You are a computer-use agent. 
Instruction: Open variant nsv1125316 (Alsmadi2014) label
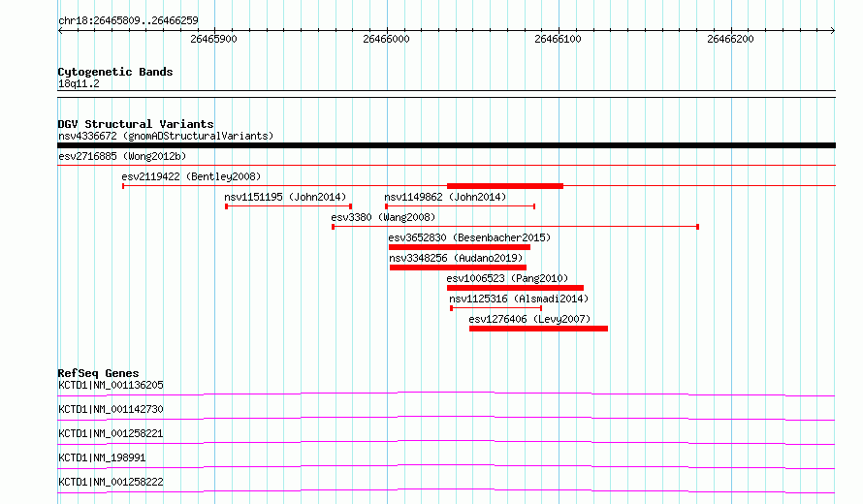(x=519, y=299)
